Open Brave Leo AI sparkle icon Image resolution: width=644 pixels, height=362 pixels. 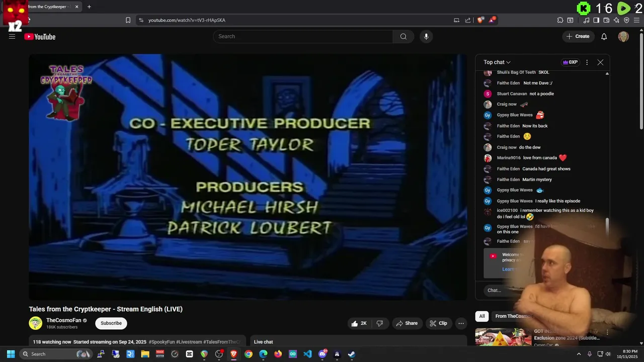pos(616,20)
